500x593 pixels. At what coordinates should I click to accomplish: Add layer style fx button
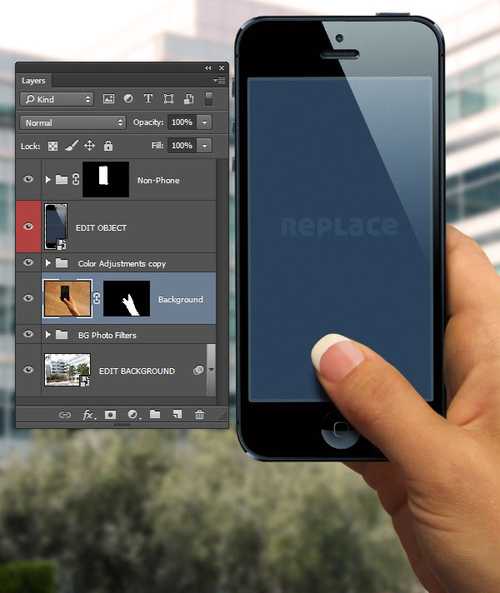88,415
